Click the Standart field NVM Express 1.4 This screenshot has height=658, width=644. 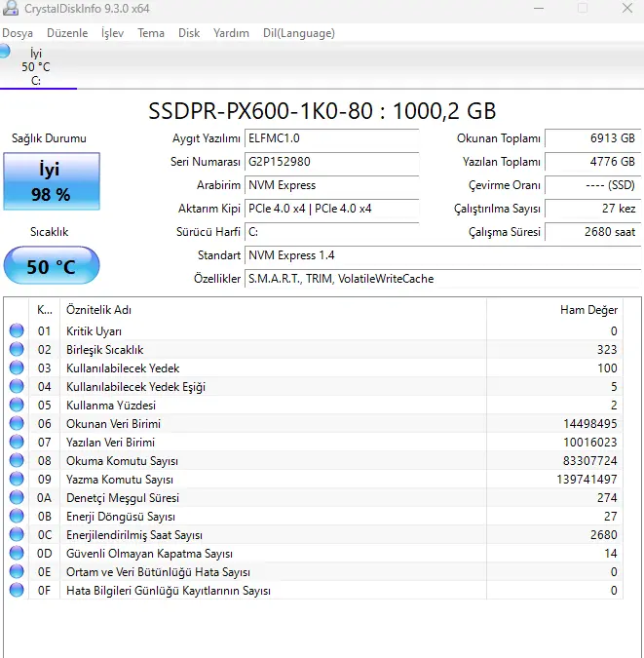coord(442,255)
